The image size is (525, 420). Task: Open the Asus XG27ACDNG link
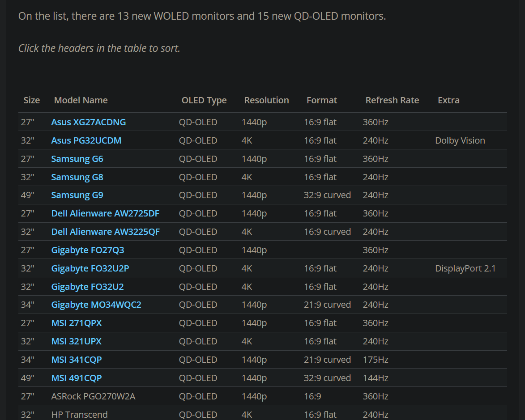(x=88, y=122)
